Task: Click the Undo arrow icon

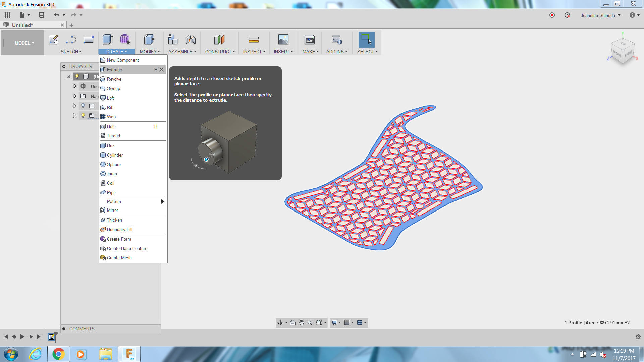Action: click(57, 15)
